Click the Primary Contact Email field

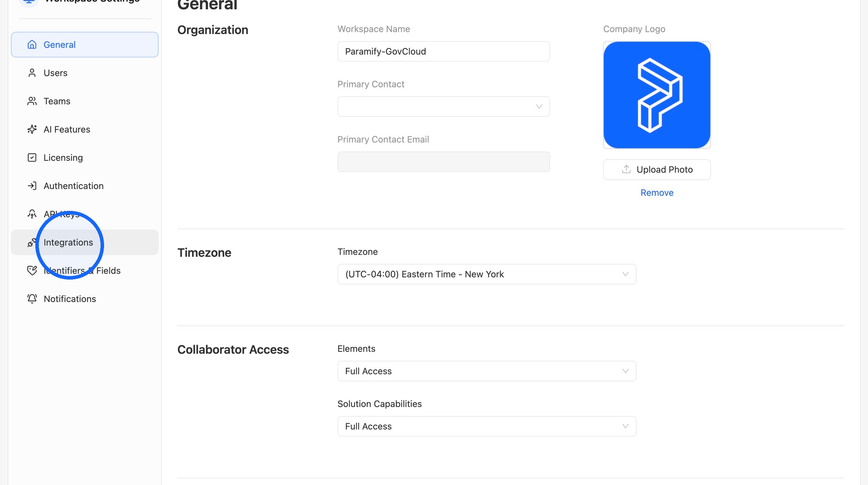point(443,162)
